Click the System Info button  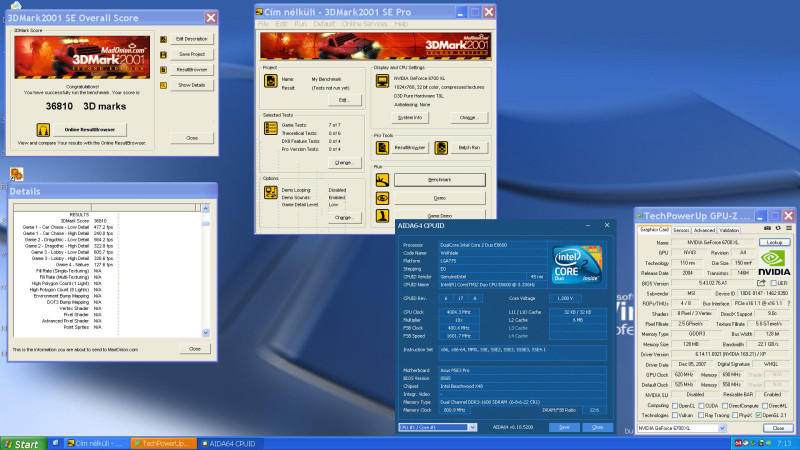click(410, 117)
